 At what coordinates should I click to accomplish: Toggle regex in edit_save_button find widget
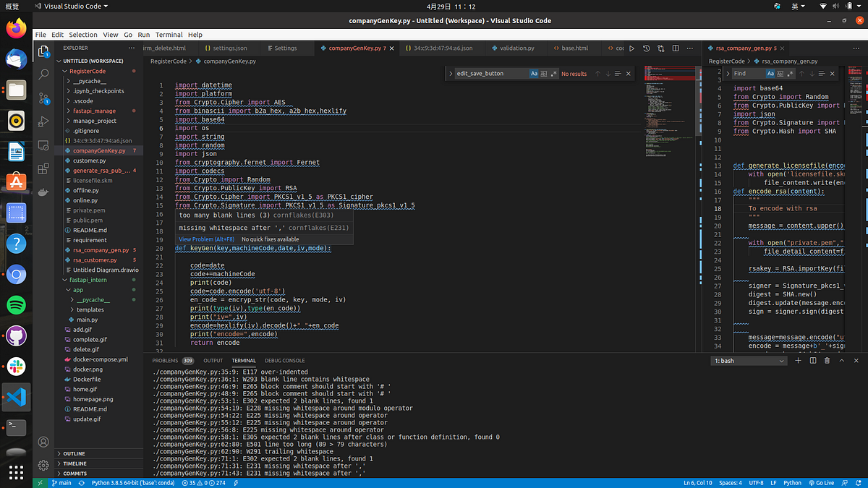[x=554, y=74]
